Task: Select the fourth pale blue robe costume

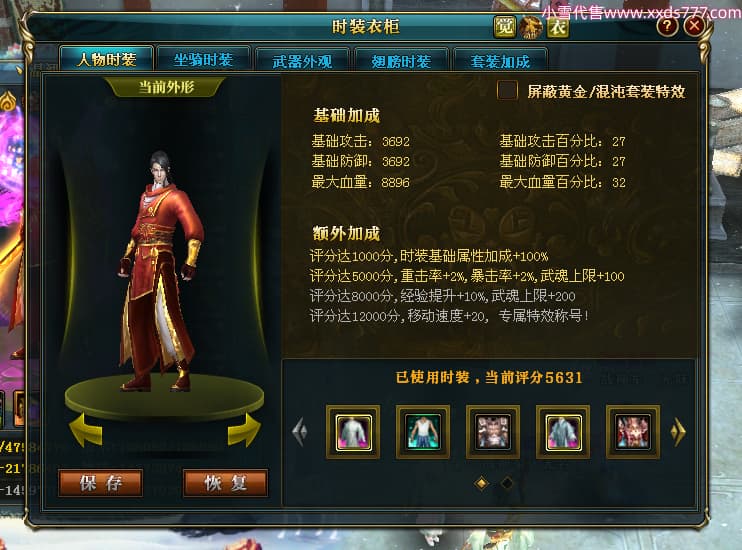Action: [563, 432]
